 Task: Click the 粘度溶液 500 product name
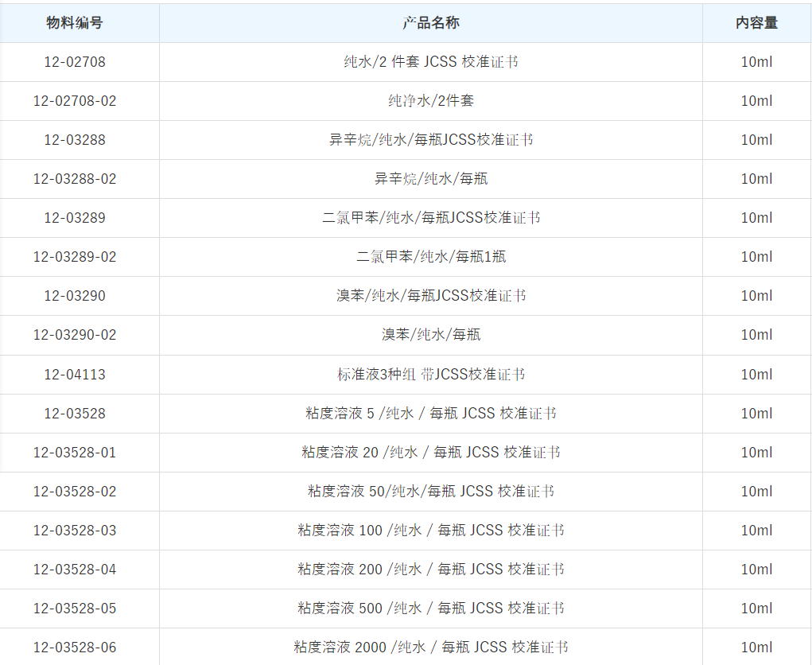(430, 609)
